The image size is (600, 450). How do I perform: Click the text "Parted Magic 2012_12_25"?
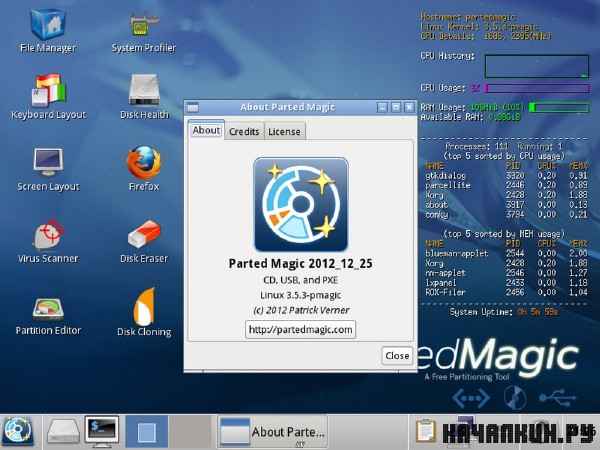[x=300, y=264]
